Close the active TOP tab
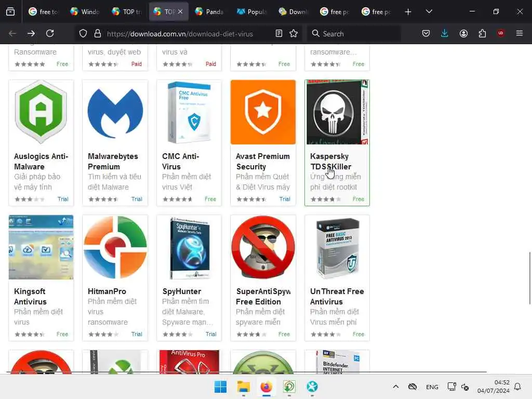The width and height of the screenshot is (532, 399). tap(180, 12)
